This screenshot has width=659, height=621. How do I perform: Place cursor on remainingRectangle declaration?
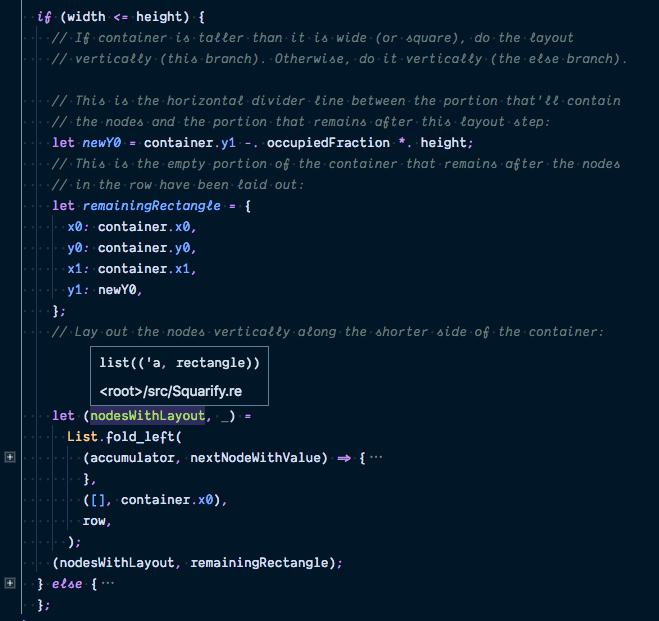tap(151, 205)
